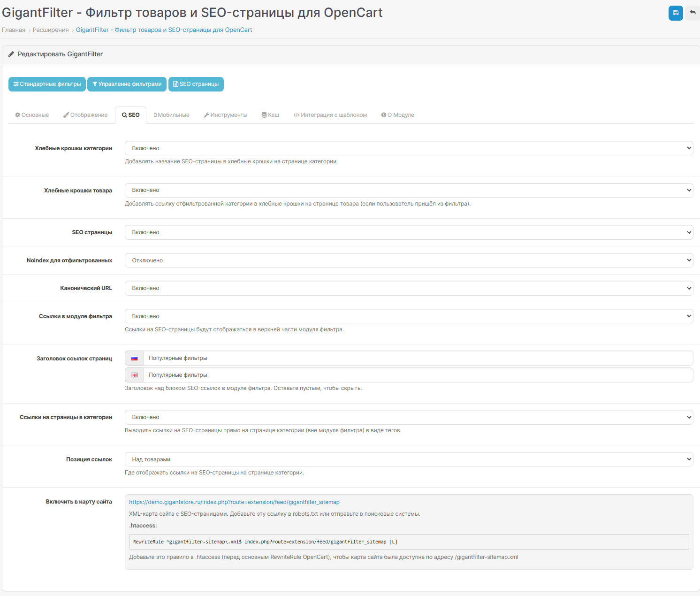The width and height of the screenshot is (700, 596).
Task: Click the Noindex для отфильтрованных label
Action: click(x=69, y=260)
